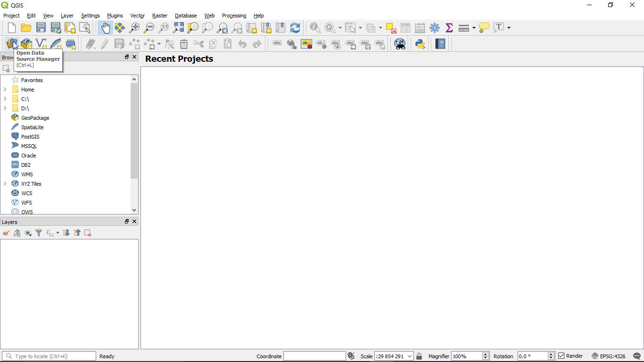
Task: Activate the Pan Map hand tool
Action: (105, 28)
